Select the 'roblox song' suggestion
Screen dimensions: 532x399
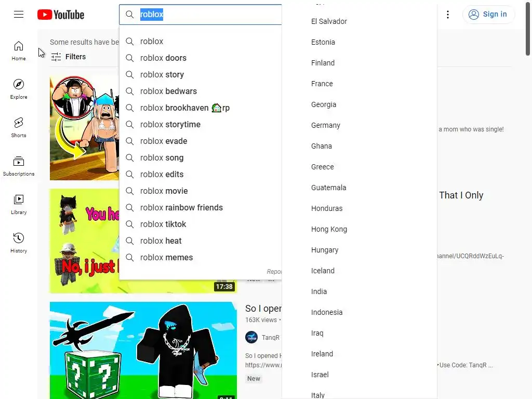201,157
